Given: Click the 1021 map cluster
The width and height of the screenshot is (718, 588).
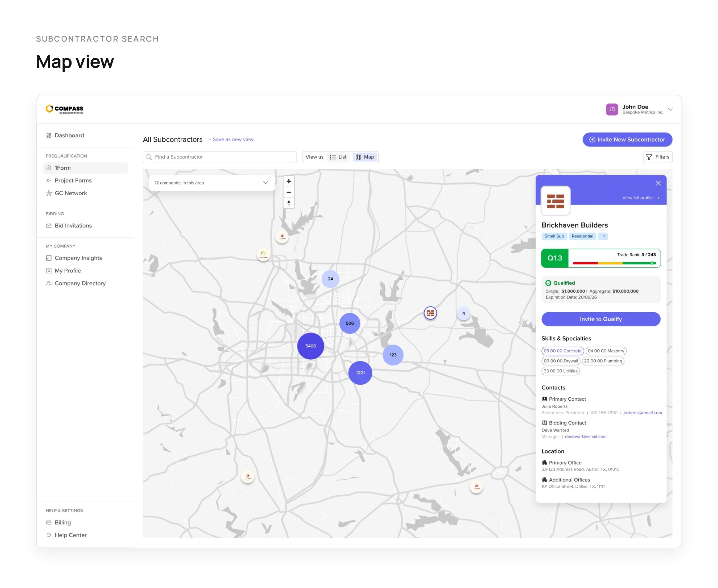Looking at the screenshot, I should pos(360,373).
